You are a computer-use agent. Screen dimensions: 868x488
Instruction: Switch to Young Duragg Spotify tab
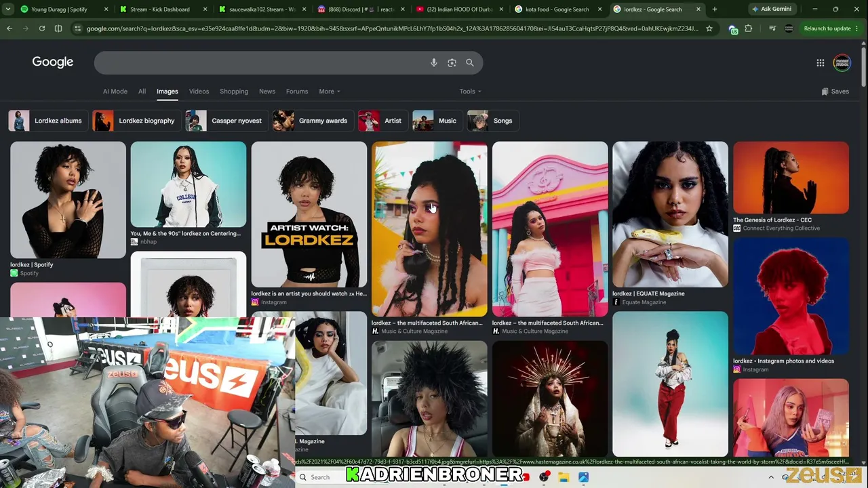(x=64, y=9)
